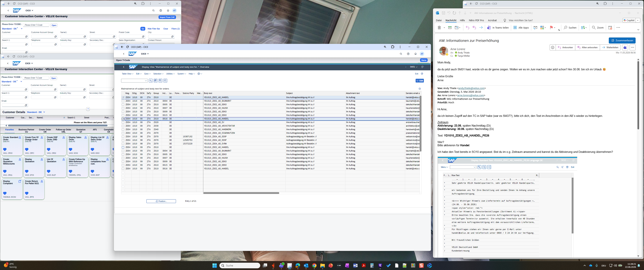This screenshot has width=644, height=270.
Task: Uncheck the first row YD1010_ZDE2_AB_HANDEL checkbox
Action: tap(123, 97)
